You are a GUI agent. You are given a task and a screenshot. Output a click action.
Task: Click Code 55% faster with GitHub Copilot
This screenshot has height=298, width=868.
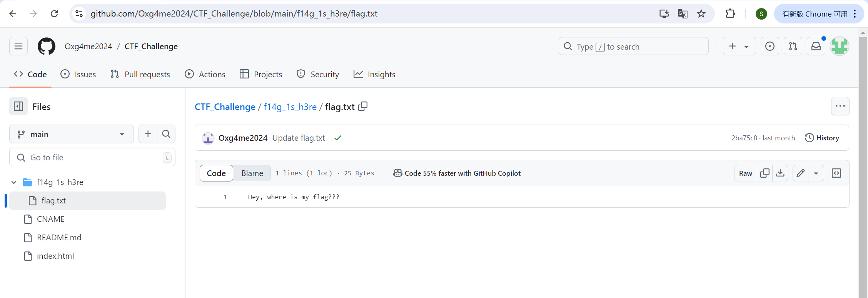coord(457,173)
